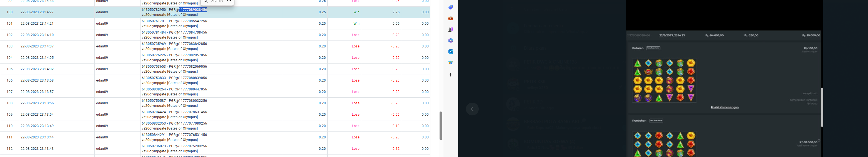Click the Runtuhan symbol grid image
868x157 pixels.
click(x=664, y=144)
